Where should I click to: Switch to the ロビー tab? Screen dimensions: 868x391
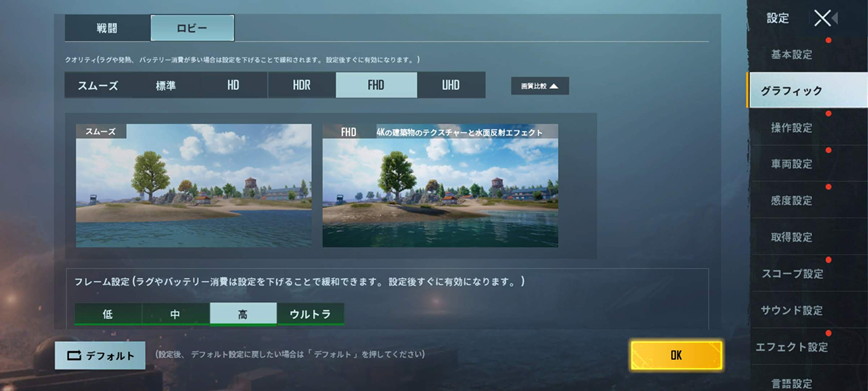192,29
